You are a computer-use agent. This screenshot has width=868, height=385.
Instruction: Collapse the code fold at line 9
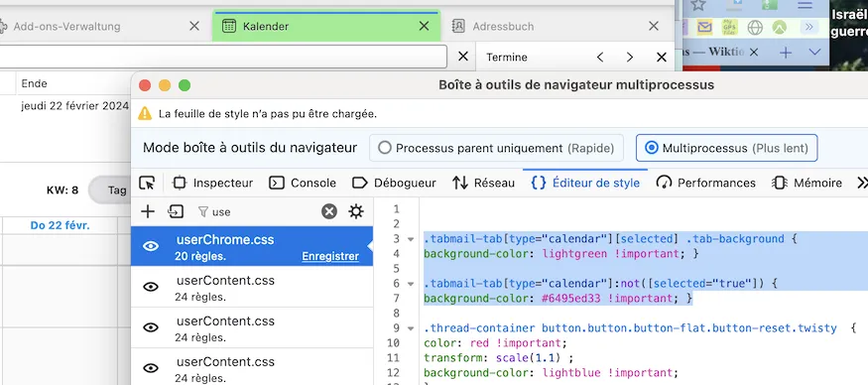point(411,328)
